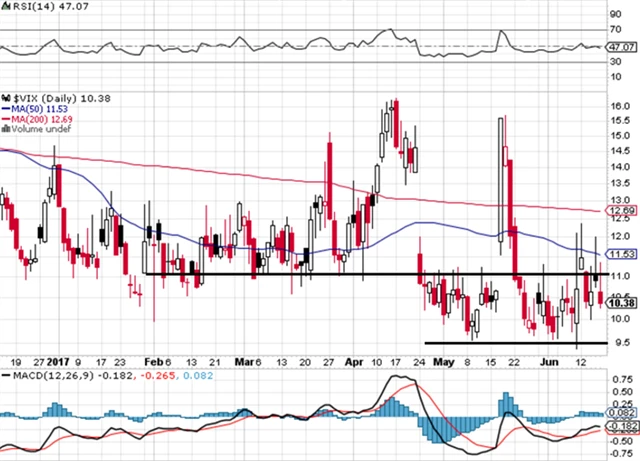Click the MACD(12,26,9) legend line marker
640x461 pixels.
point(5,374)
